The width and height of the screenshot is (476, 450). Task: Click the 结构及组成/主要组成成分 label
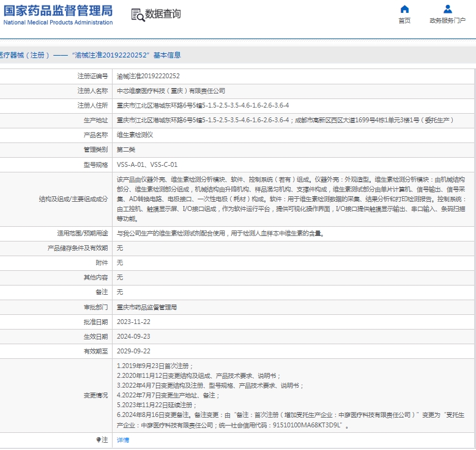coord(73,199)
